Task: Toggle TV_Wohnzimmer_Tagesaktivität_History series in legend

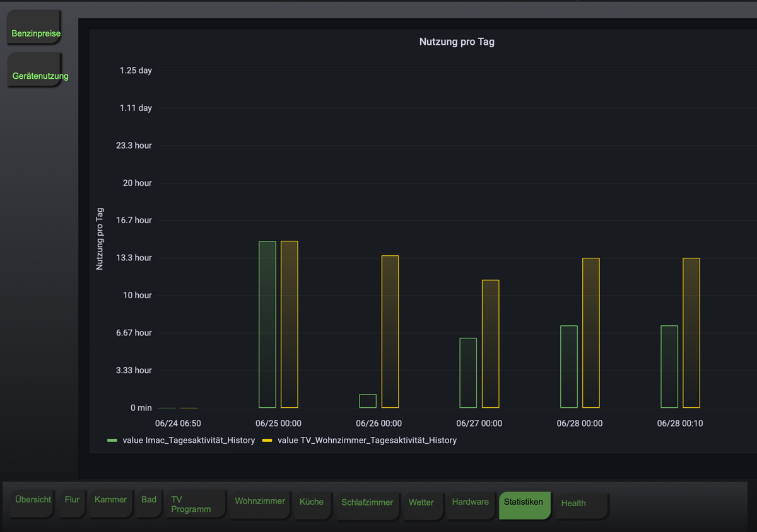Action: coord(367,441)
